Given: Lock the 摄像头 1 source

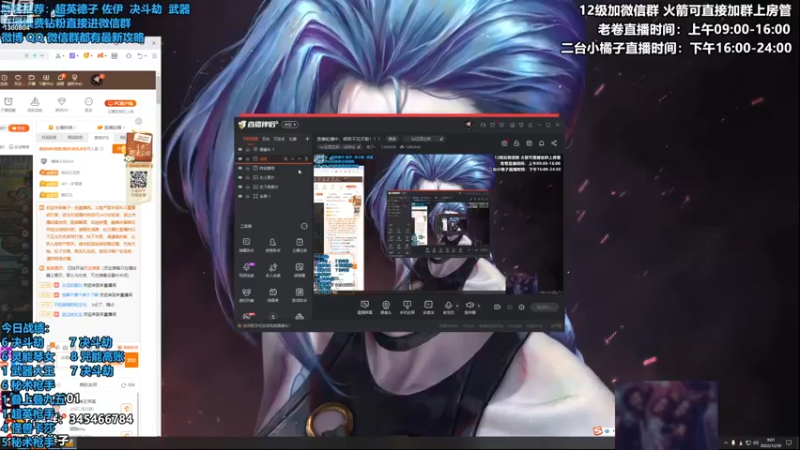Looking at the screenshot, I should tap(248, 149).
